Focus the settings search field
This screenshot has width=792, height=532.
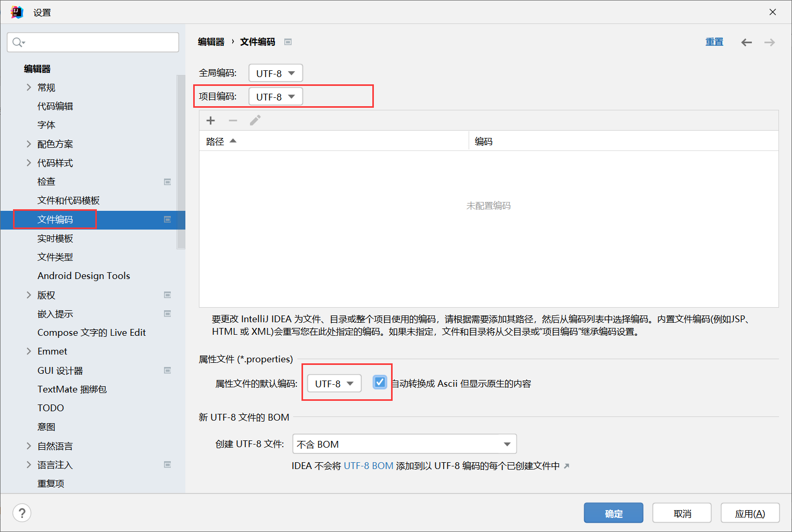click(x=93, y=42)
